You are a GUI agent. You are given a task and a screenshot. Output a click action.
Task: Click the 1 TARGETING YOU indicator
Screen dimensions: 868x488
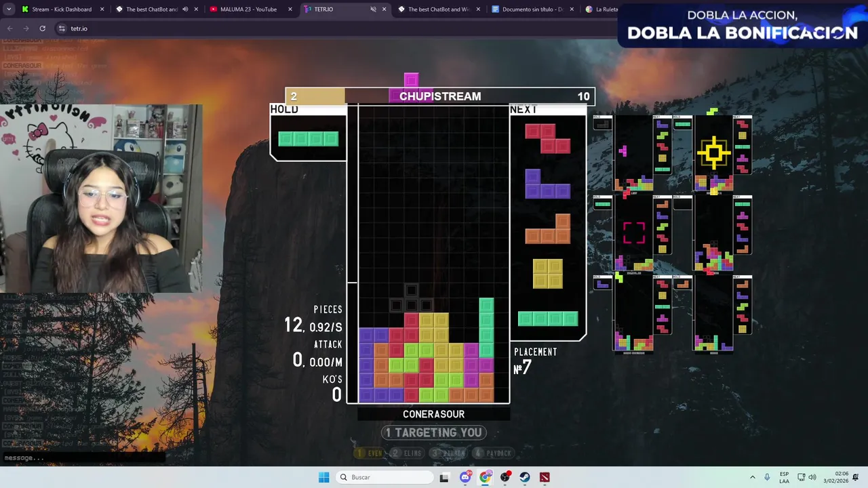coord(434,432)
